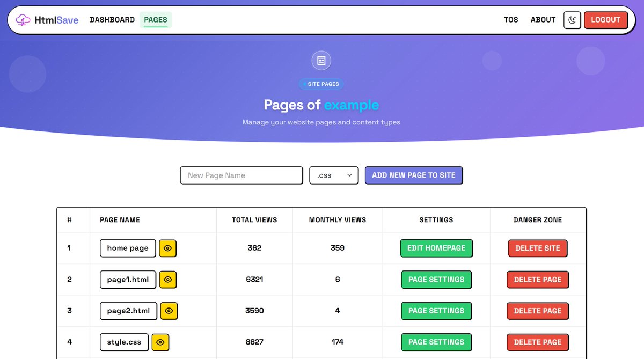Click the 'example' site name in heading
Screen dimensions: 644x359
pos(352,105)
